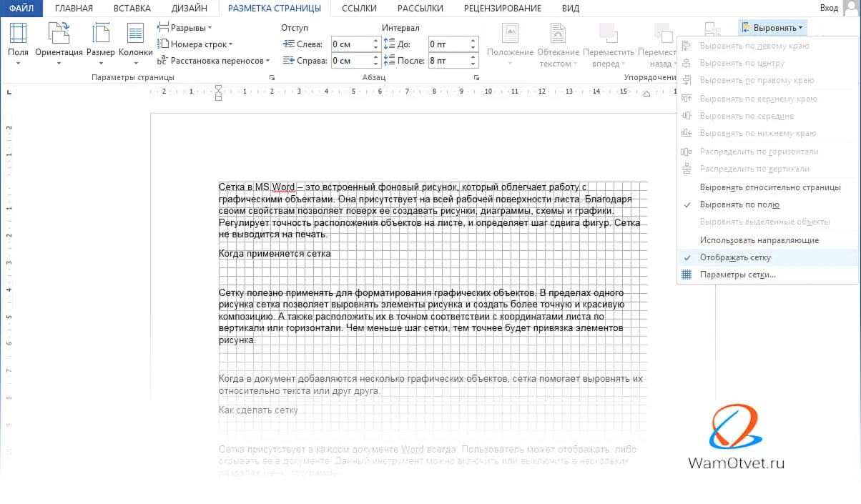Viewport: 861px width, 504px height.
Task: Click the Справа indent input field
Action: click(x=355, y=61)
